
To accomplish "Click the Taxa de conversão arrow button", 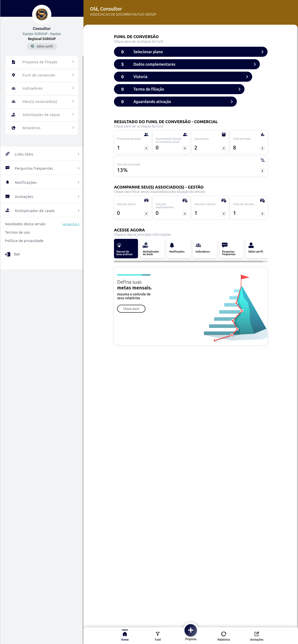I will point(262,171).
